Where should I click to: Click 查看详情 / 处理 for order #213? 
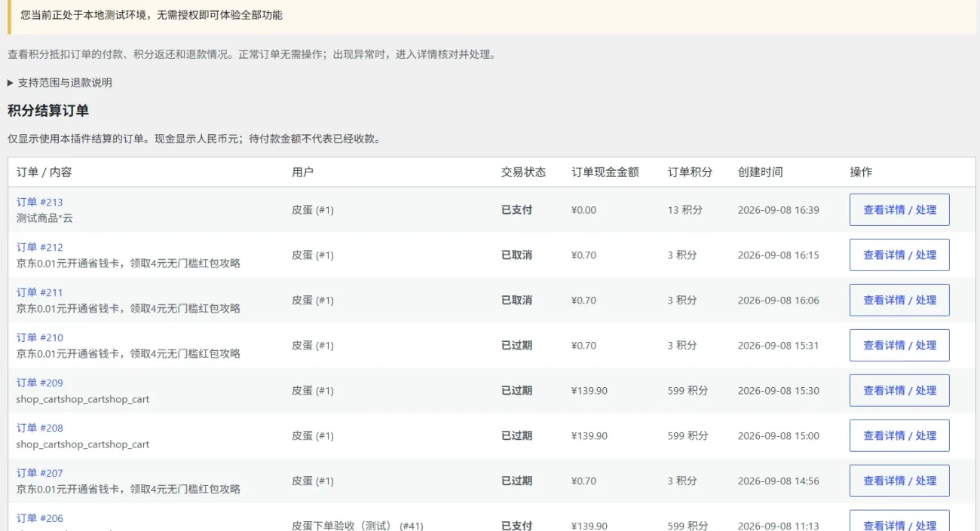[899, 210]
